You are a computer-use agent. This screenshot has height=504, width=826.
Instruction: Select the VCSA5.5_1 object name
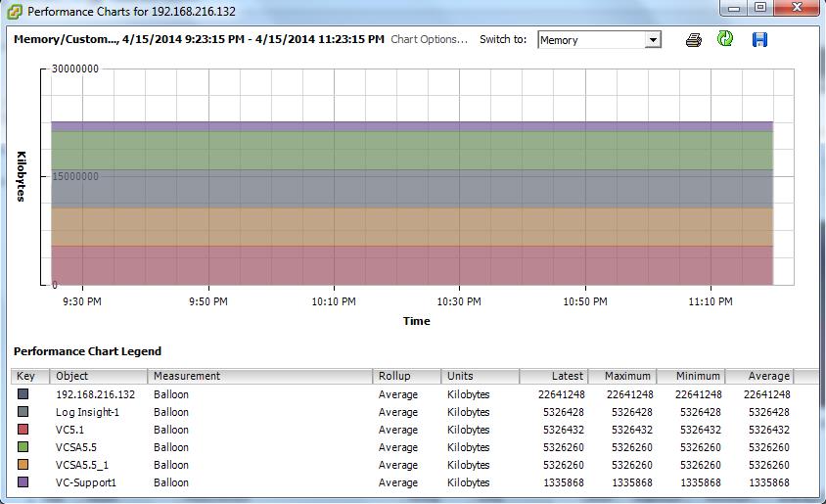pos(82,465)
